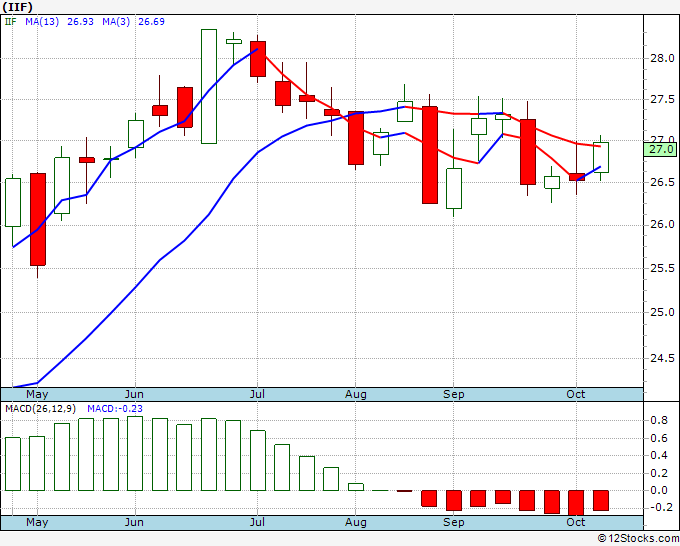This screenshot has height=546, width=680.
Task: Select Oct on the price chart time axis
Action: point(576,394)
